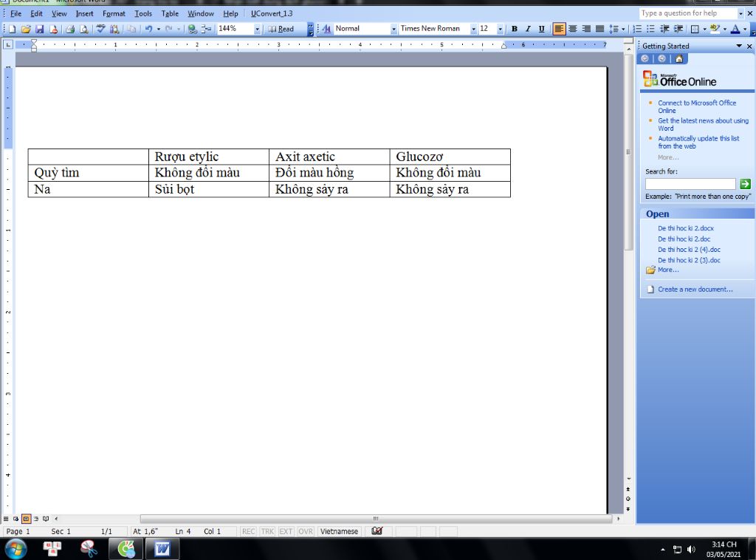Toggle the Document Map icon

pos(206,29)
